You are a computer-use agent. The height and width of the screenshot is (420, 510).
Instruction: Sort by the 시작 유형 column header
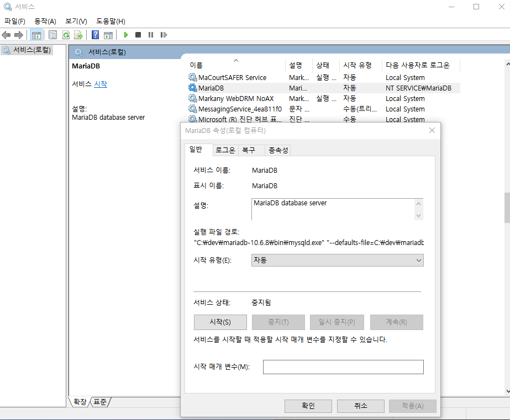click(360, 65)
